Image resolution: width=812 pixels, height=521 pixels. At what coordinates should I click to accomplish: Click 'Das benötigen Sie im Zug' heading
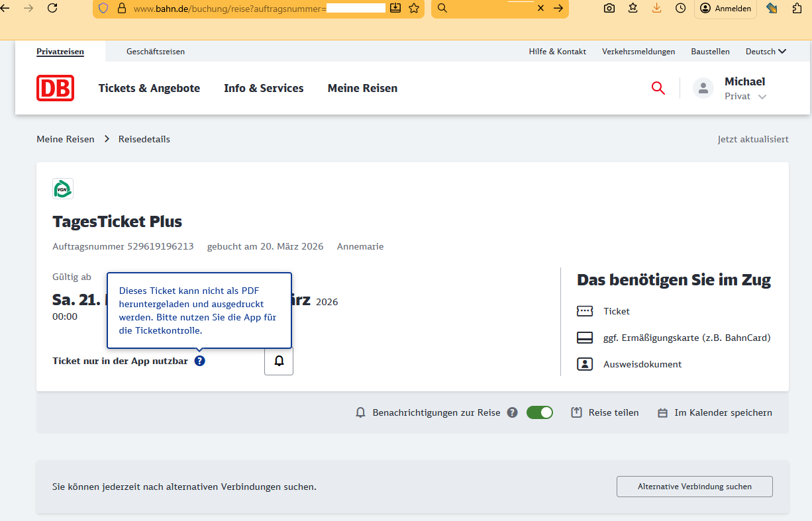pyautogui.click(x=674, y=280)
